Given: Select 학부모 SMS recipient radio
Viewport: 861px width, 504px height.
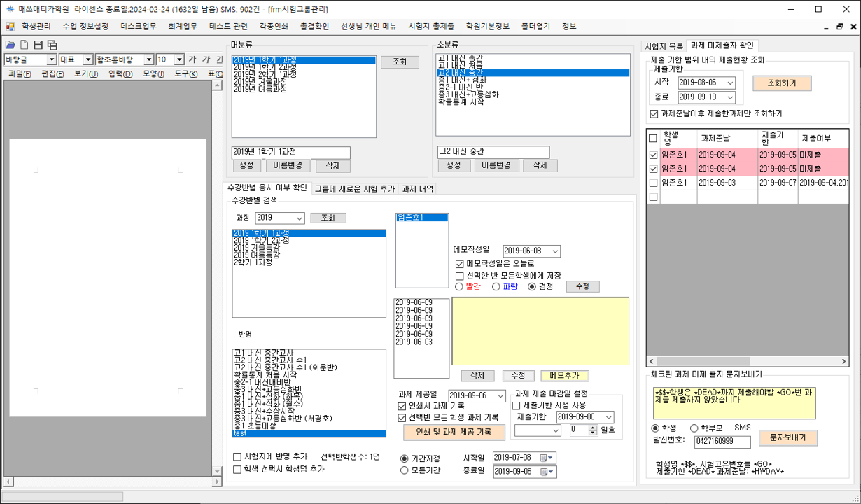Looking at the screenshot, I should pyautogui.click(x=694, y=428).
